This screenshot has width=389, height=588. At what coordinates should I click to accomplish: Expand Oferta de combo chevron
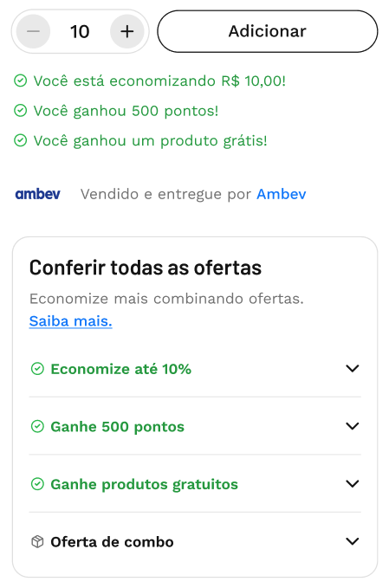coord(353,541)
